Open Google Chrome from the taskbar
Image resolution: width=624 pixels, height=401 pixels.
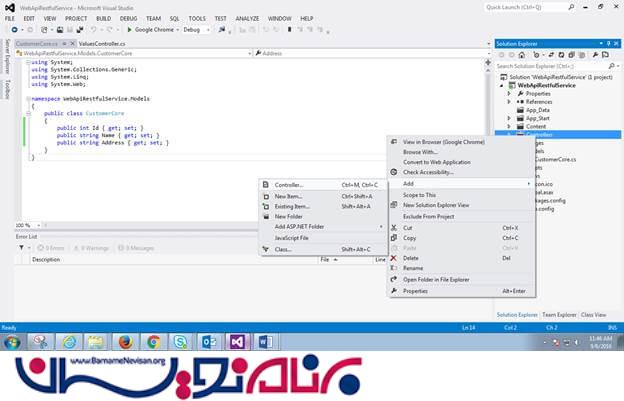153,343
